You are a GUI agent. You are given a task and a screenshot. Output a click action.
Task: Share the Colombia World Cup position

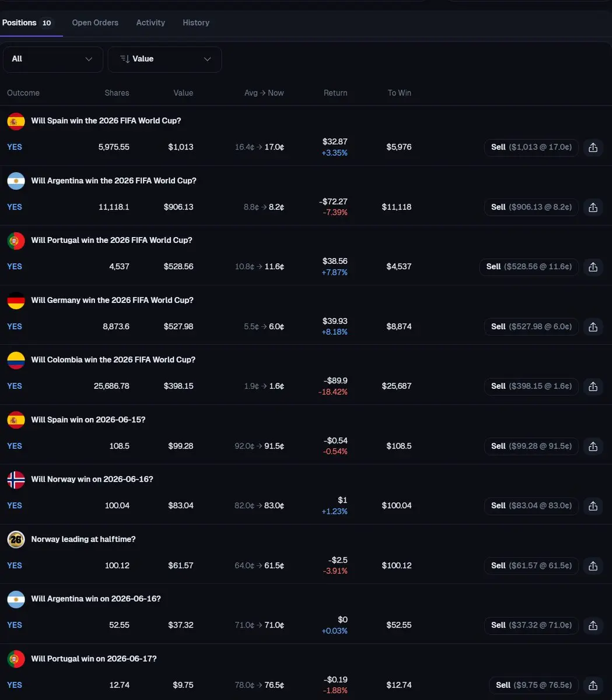[593, 386]
